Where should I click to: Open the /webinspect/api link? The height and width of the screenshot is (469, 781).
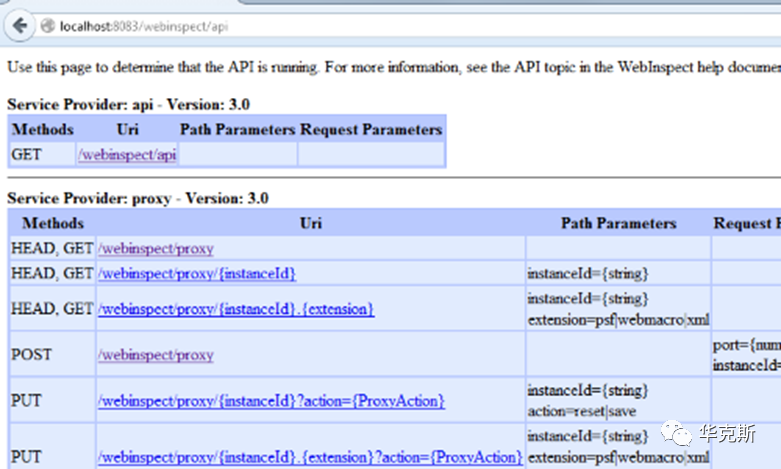coord(126,155)
